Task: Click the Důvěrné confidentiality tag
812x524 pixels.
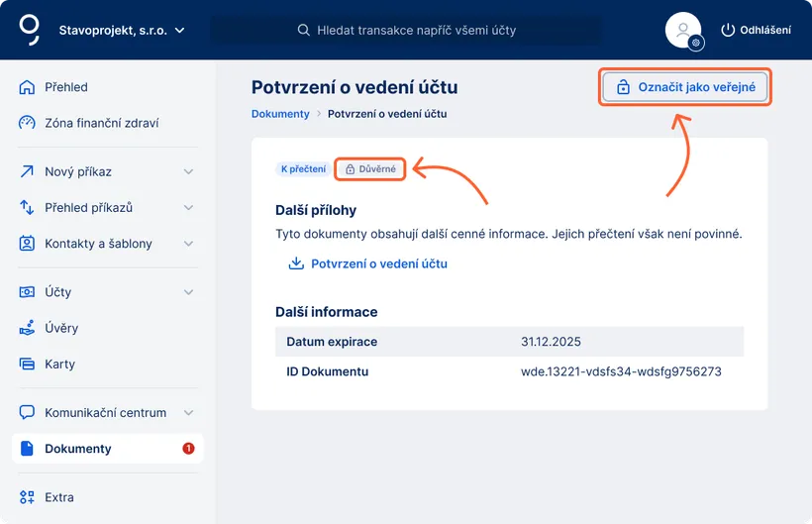Action: point(369,168)
